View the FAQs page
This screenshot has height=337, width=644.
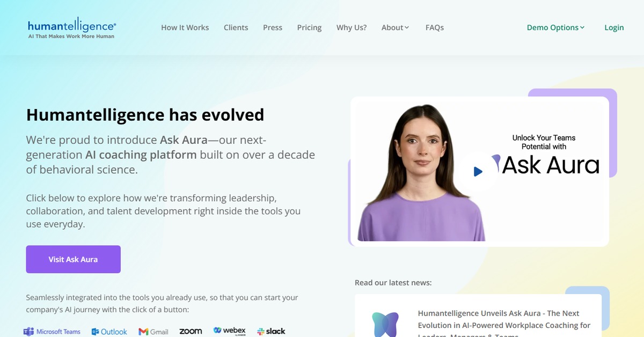435,27
